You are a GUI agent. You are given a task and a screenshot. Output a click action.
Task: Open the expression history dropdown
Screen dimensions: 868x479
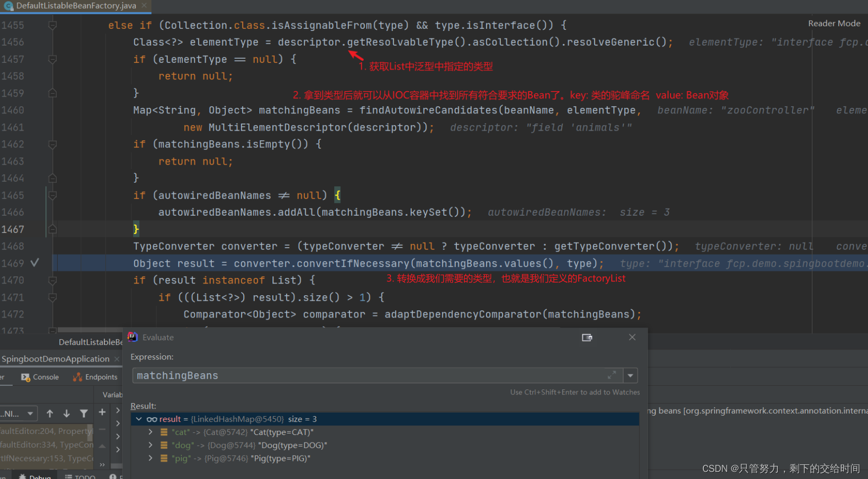pyautogui.click(x=630, y=375)
